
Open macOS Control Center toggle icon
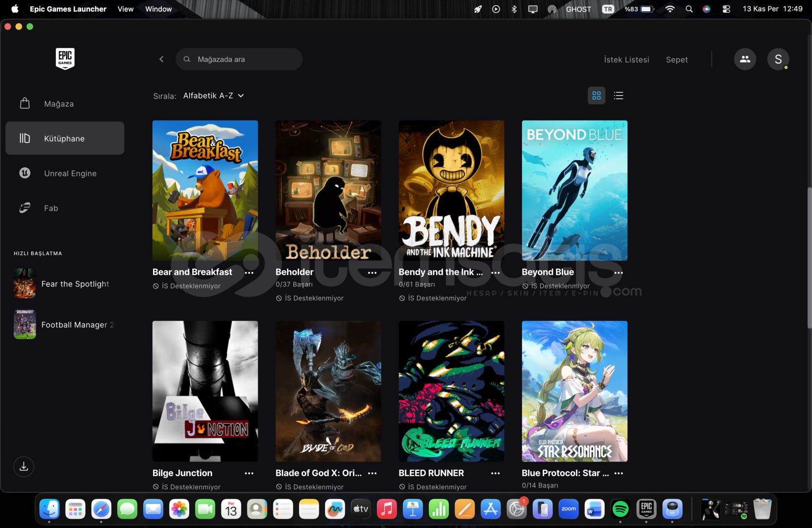pos(726,9)
